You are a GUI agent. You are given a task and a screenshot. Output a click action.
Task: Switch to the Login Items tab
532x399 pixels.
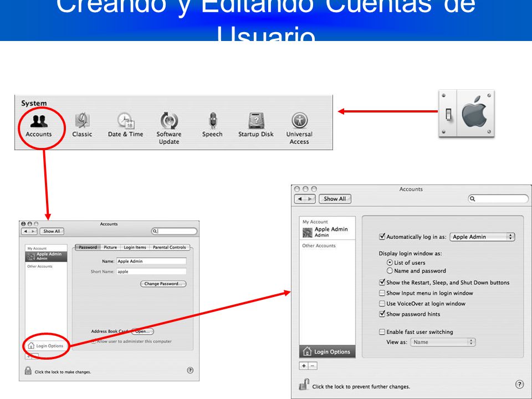tap(135, 247)
